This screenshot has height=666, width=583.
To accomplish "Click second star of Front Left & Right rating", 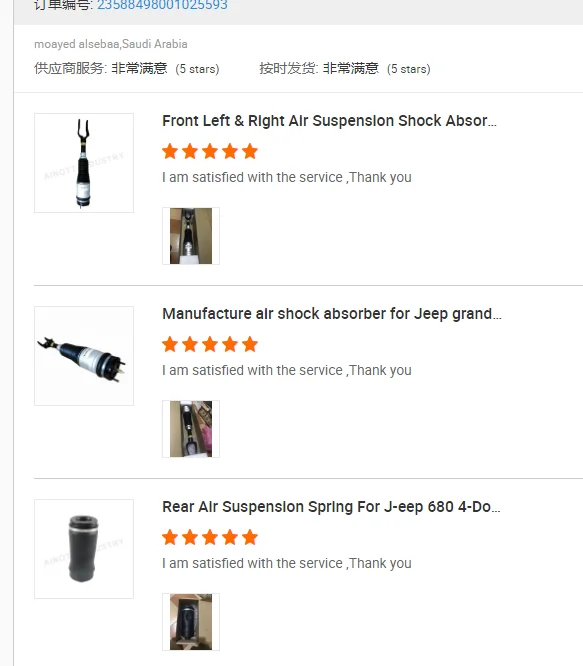I will tap(190, 151).
